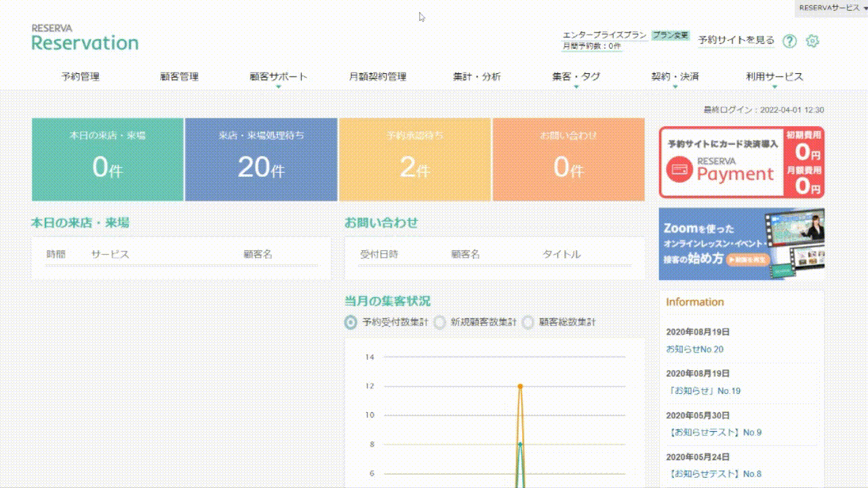The image size is (868, 488).
Task: Click the 来店・来場処理待ち 20件 tile
Action: pyautogui.click(x=261, y=159)
